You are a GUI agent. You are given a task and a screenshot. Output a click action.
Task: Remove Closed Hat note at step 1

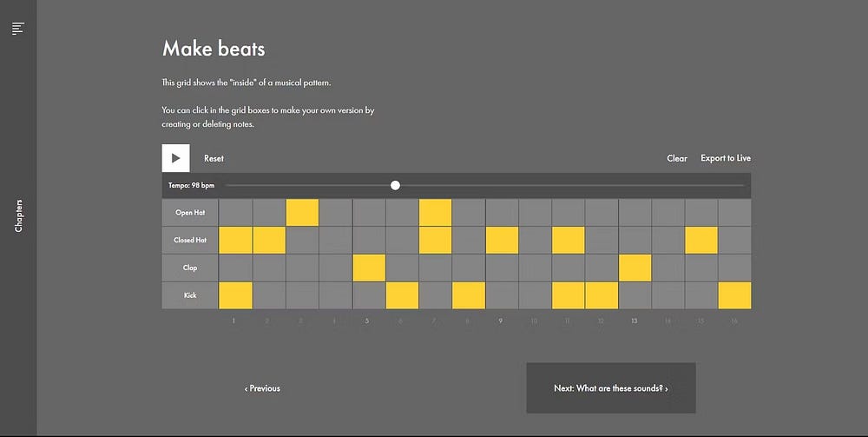coord(236,241)
